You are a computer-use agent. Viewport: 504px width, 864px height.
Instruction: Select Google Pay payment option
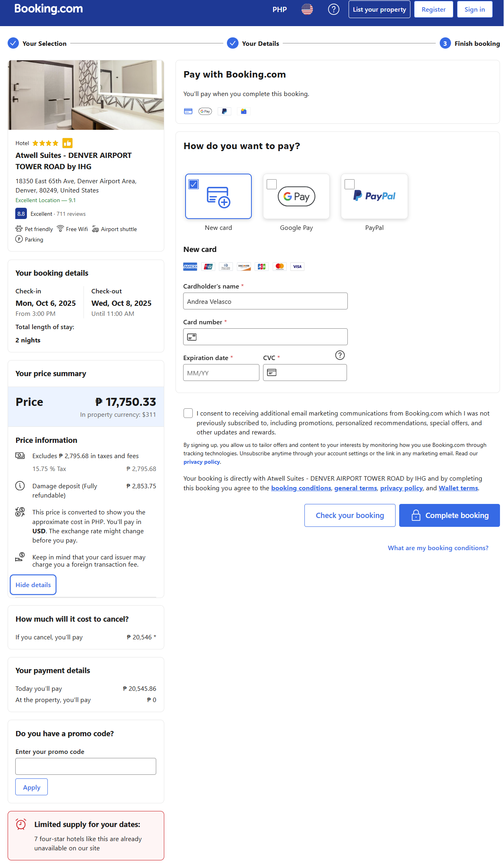(x=296, y=197)
